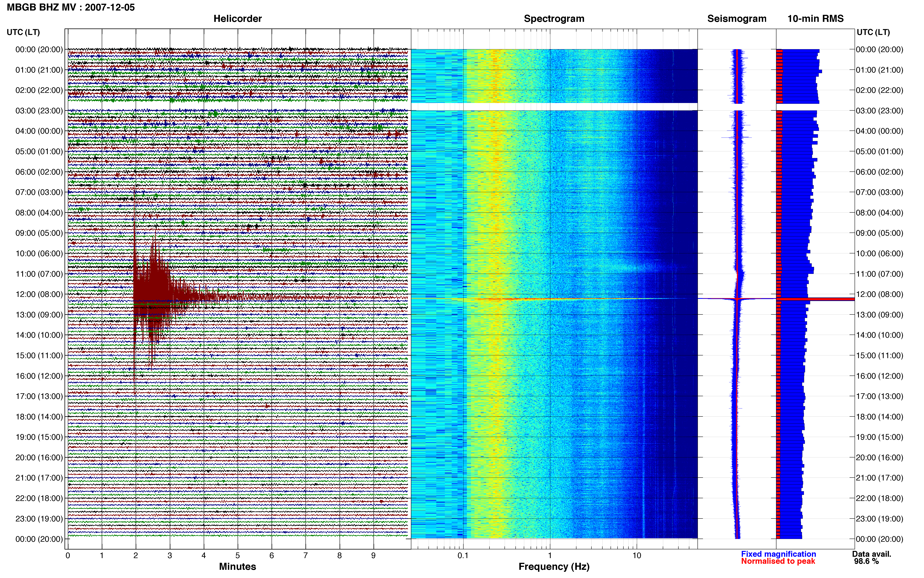Screen dimensions: 924x578
Task: Click the title 'MBGB BHZ MV : 2007-12-05'
Action: 71,7
